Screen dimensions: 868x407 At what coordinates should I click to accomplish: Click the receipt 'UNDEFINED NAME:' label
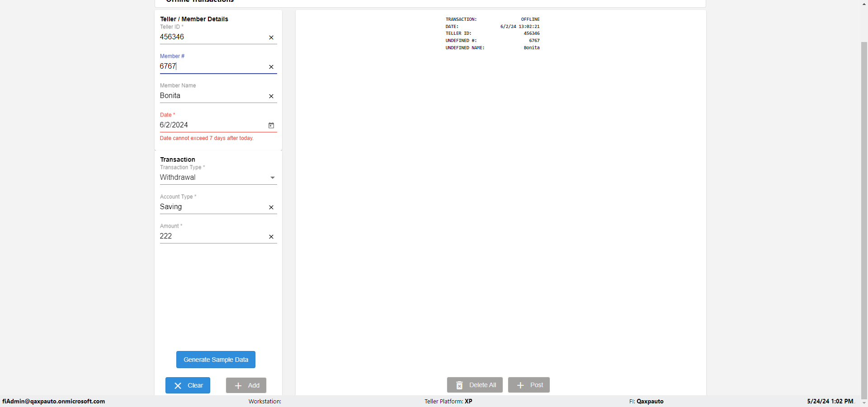[x=465, y=48]
